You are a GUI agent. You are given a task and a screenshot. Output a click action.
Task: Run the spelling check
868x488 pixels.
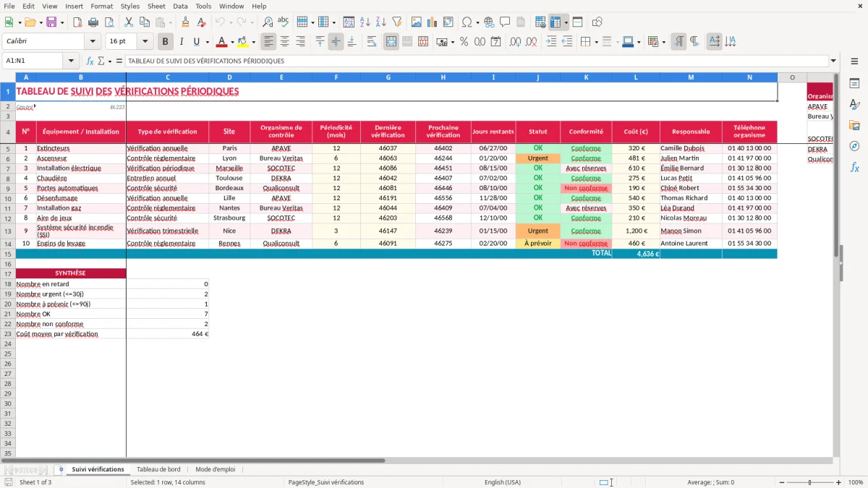coord(284,22)
